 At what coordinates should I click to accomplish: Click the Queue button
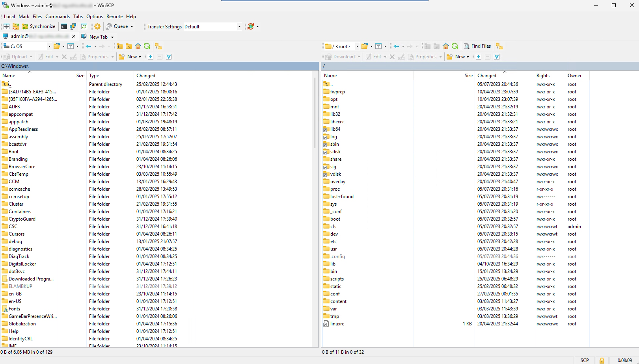(117, 26)
